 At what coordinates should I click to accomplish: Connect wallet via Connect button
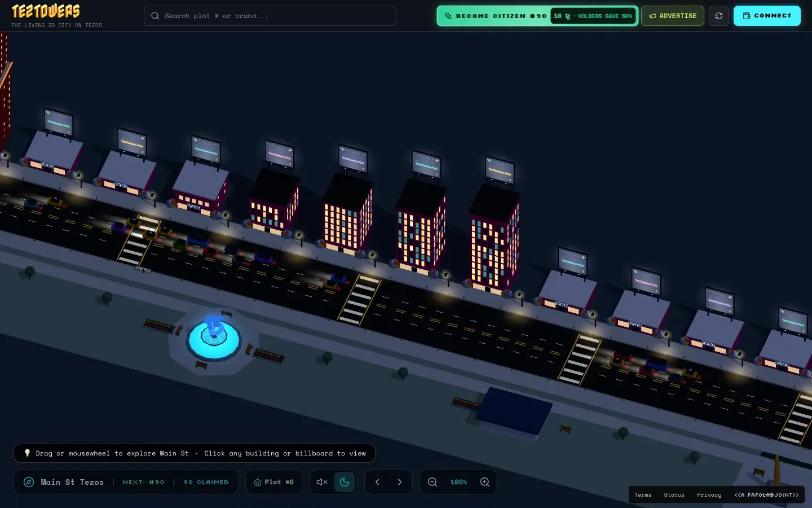click(767, 16)
